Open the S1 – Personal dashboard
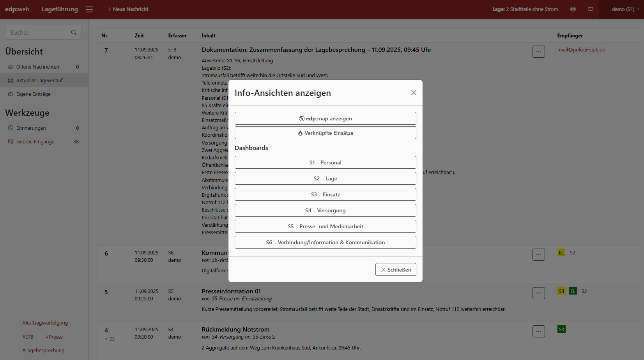The height and width of the screenshot is (360, 644). (x=325, y=162)
